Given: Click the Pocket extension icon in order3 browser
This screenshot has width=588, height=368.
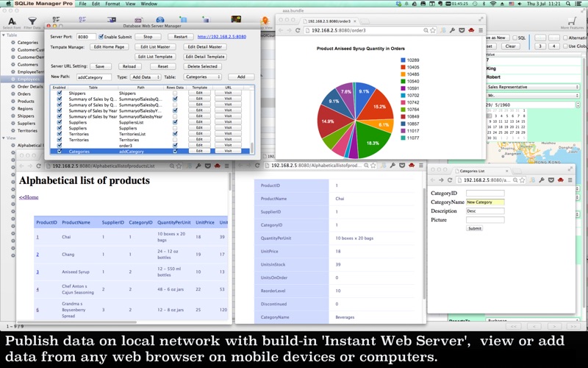Looking at the screenshot, I should tap(462, 30).
